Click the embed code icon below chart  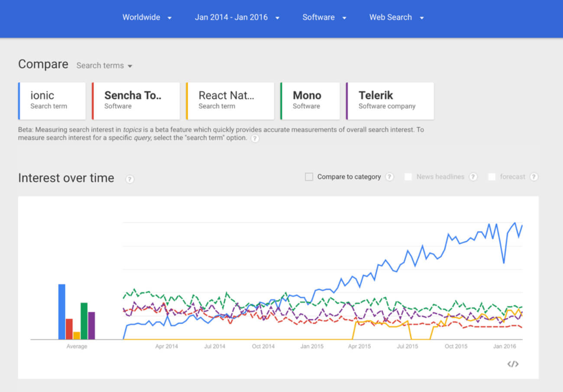click(x=513, y=364)
